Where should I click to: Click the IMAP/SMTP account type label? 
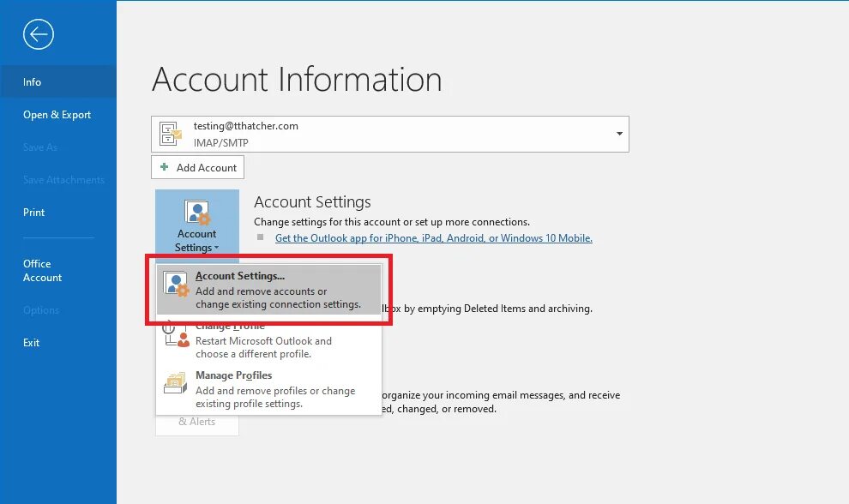(221, 143)
